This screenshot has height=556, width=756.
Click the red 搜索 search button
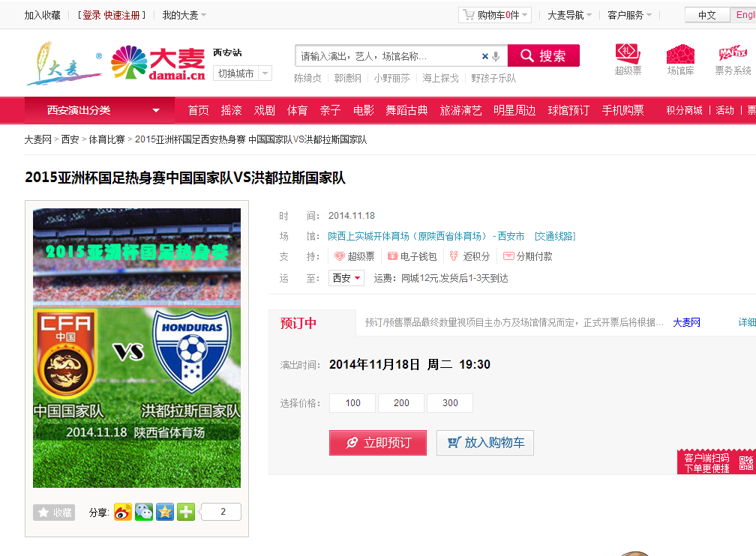[x=543, y=55]
